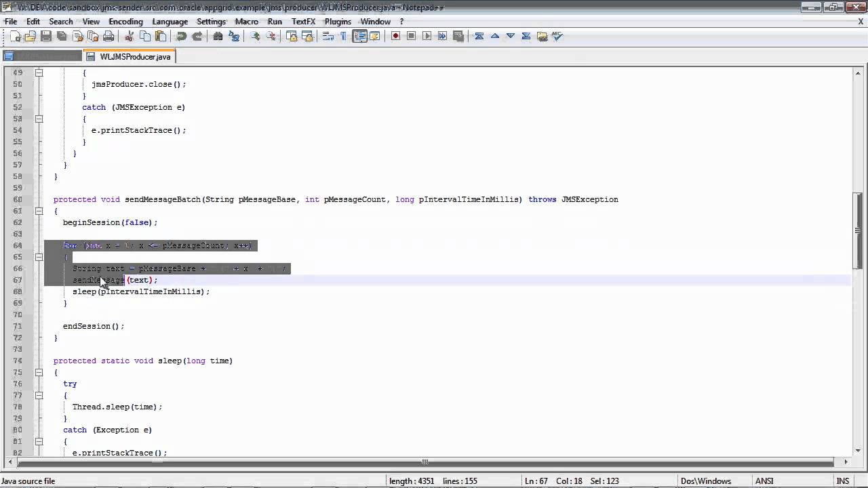Open the Replace dialog from the toolbar
Viewport: 868px width, 488px height.
click(x=233, y=36)
